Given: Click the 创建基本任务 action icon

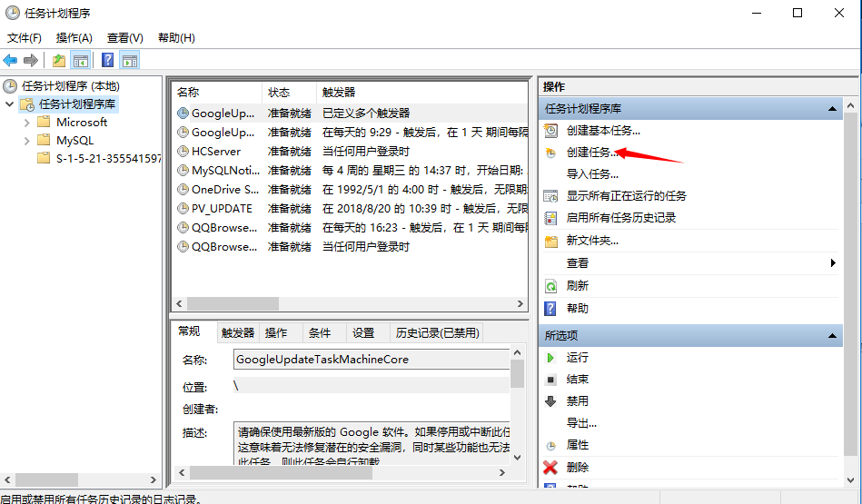Looking at the screenshot, I should [x=550, y=131].
